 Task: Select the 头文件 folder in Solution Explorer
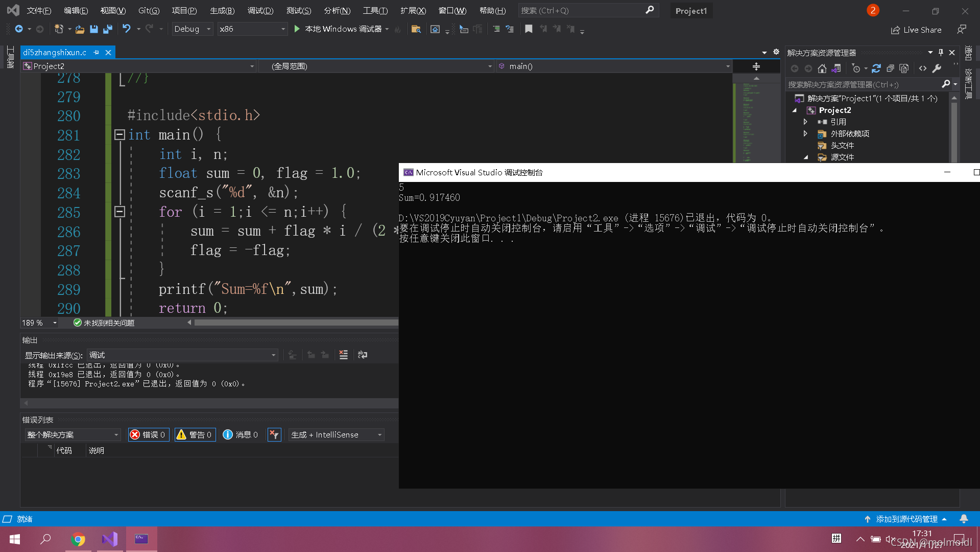click(x=842, y=146)
